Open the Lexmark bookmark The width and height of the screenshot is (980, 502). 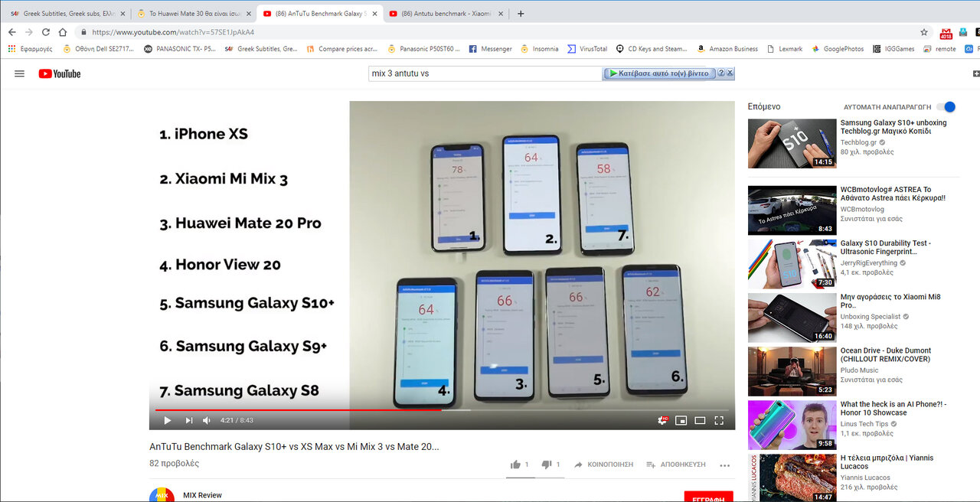[785, 49]
